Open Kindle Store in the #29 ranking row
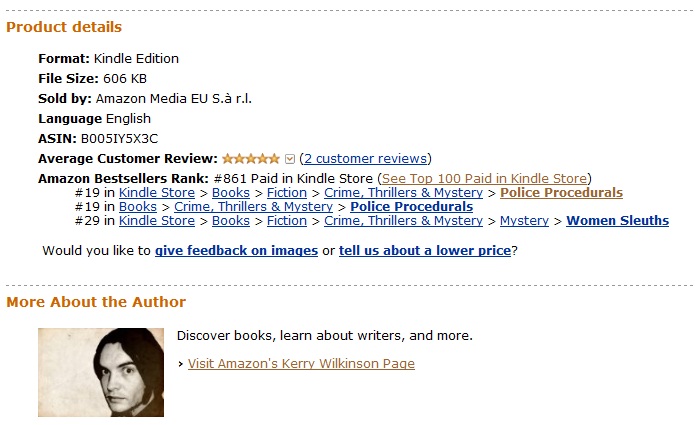The image size is (695, 425). point(157,220)
